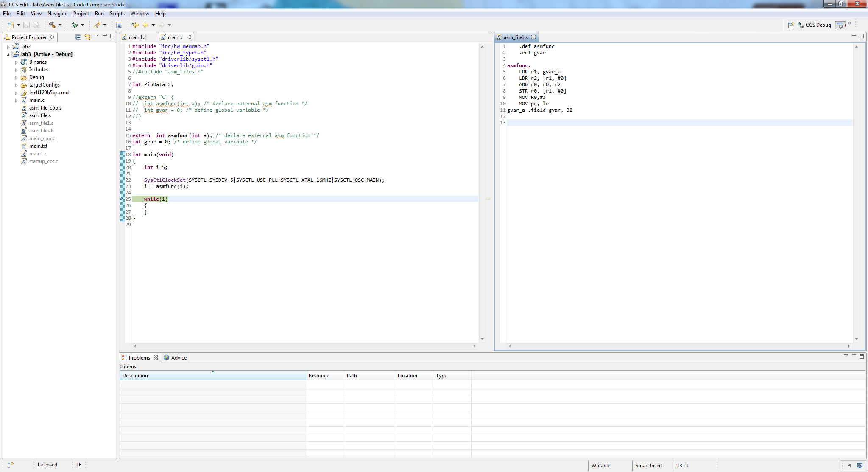This screenshot has width=868, height=472.
Task: Open the Project menu
Action: click(81, 14)
